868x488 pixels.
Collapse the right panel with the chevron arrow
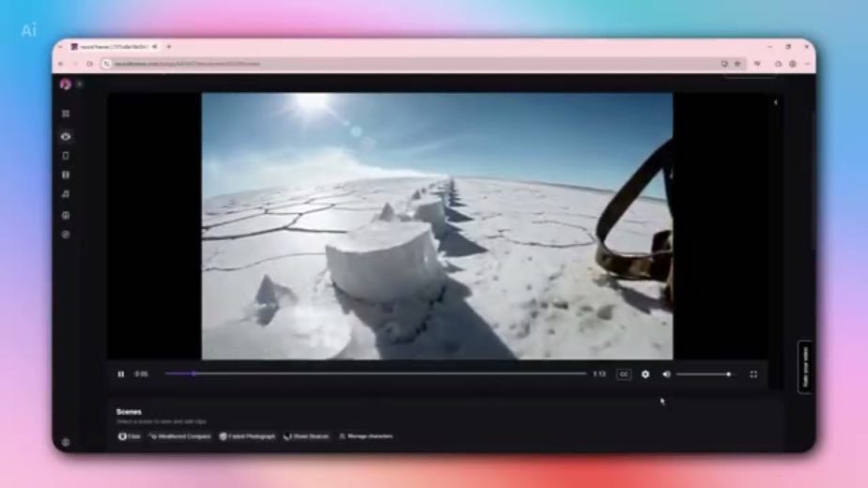coord(776,102)
